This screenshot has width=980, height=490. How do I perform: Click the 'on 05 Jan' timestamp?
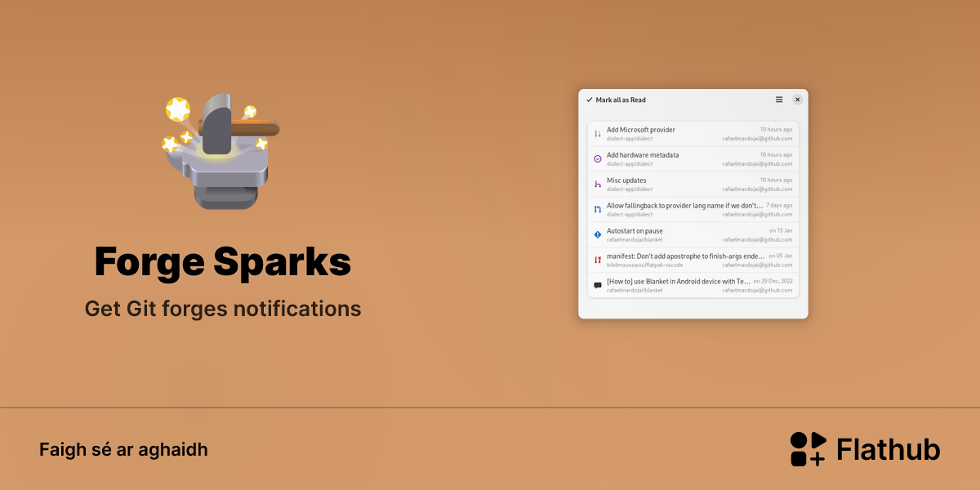[780, 256]
